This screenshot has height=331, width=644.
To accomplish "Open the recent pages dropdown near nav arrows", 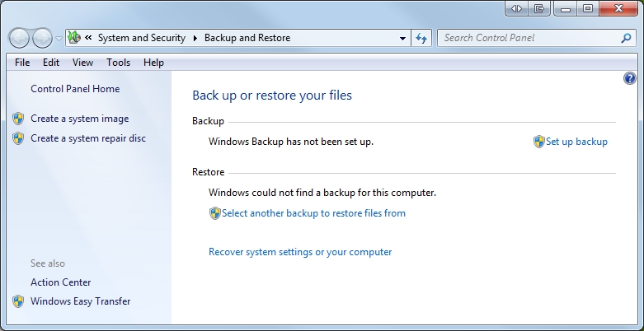I will (x=59, y=39).
